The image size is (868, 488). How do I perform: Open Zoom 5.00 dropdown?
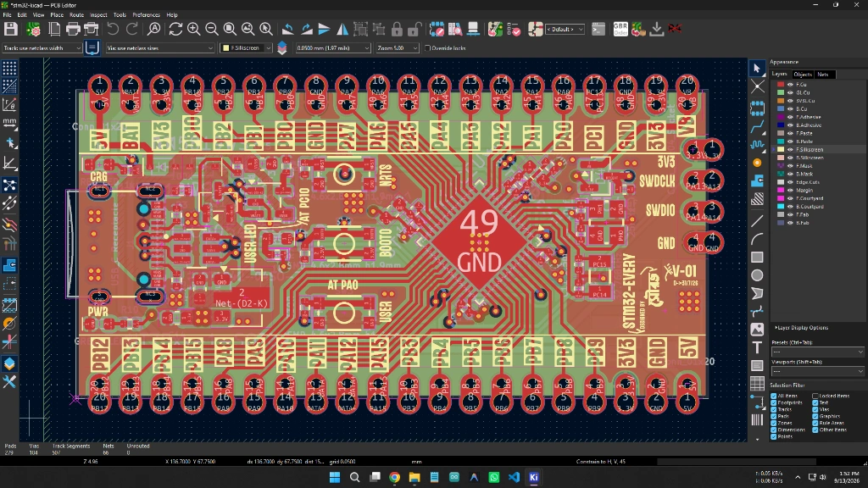398,48
